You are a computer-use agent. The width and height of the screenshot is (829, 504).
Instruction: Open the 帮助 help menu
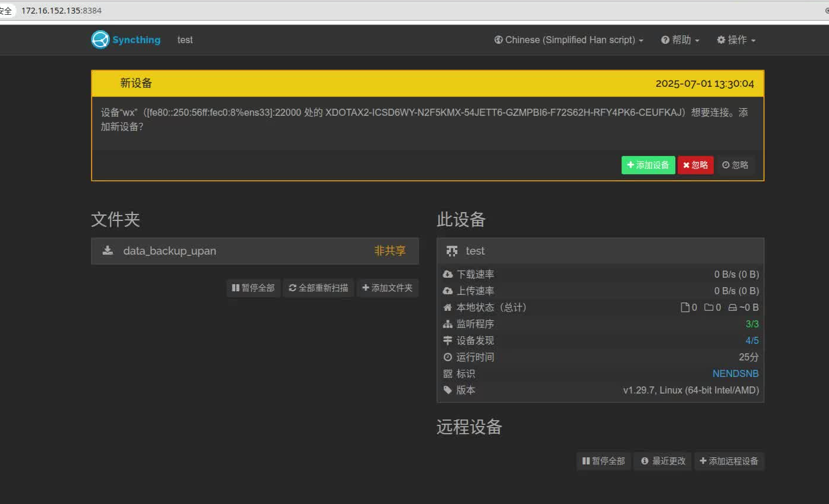680,40
